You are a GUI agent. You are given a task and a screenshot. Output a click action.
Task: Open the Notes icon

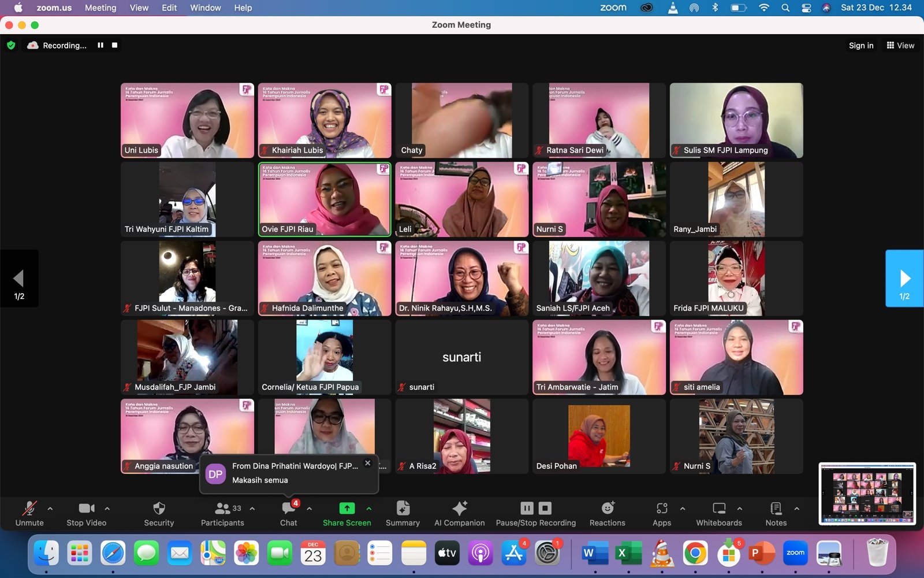click(776, 509)
